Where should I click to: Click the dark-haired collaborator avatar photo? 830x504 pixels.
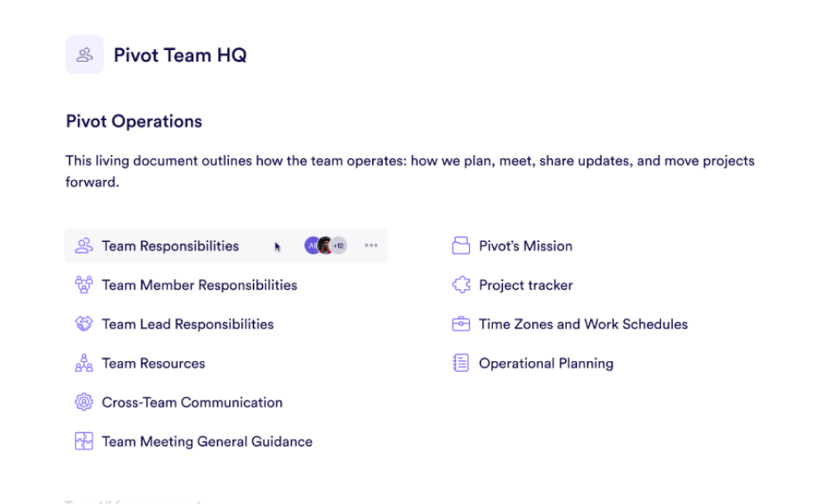325,245
